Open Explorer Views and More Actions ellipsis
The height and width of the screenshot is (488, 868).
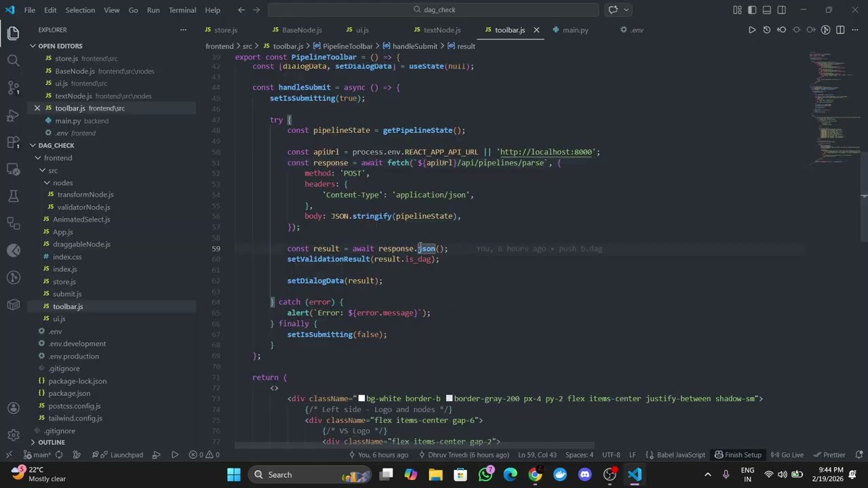click(183, 30)
